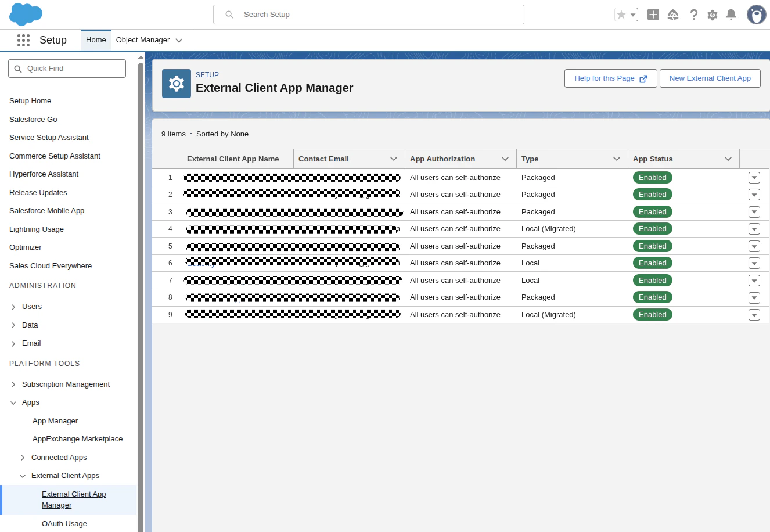This screenshot has height=532, width=770.
Task: Open App Status column menu
Action: [728, 159]
